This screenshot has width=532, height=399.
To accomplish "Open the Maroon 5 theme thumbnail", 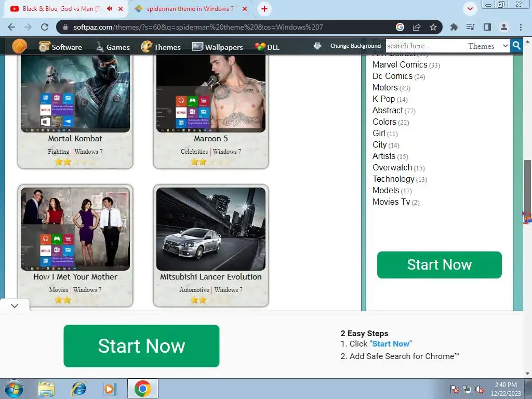I will [x=211, y=93].
